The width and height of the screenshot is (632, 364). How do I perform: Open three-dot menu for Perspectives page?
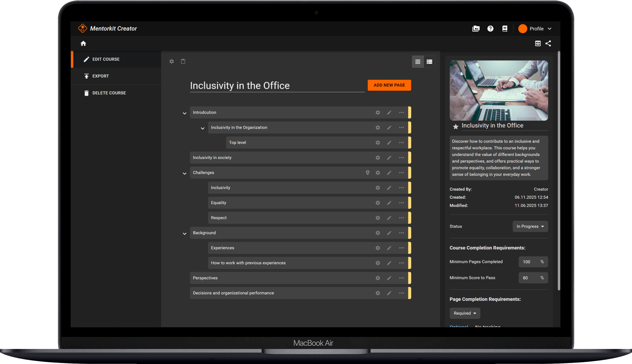[401, 278]
